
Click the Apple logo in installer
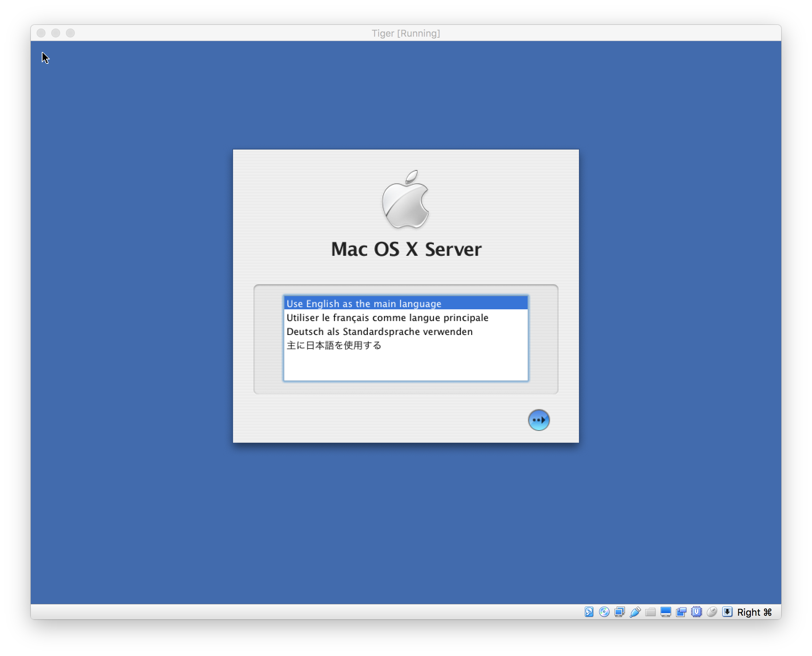pos(405,199)
